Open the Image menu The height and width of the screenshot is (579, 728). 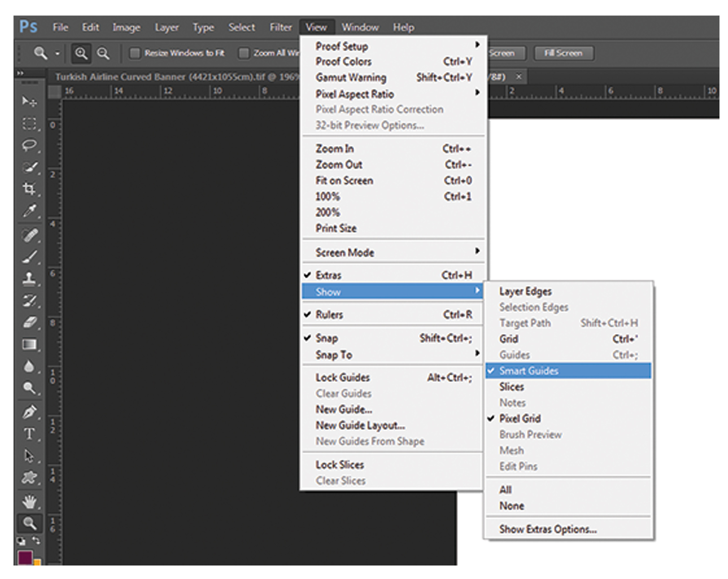coord(127,27)
